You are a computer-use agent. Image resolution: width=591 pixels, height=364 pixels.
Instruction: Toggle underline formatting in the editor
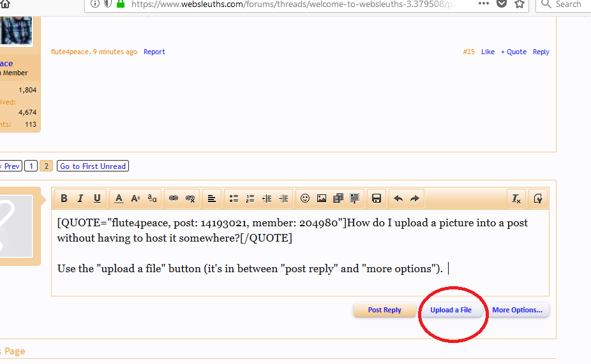(97, 199)
